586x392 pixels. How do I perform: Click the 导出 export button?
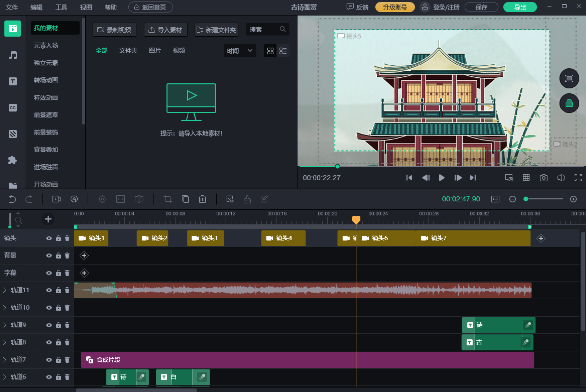click(x=520, y=7)
